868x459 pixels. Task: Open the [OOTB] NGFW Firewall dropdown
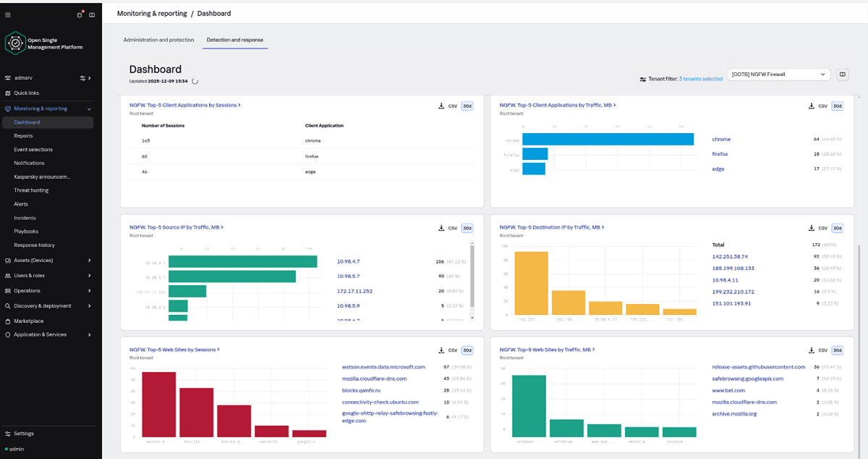(x=778, y=75)
